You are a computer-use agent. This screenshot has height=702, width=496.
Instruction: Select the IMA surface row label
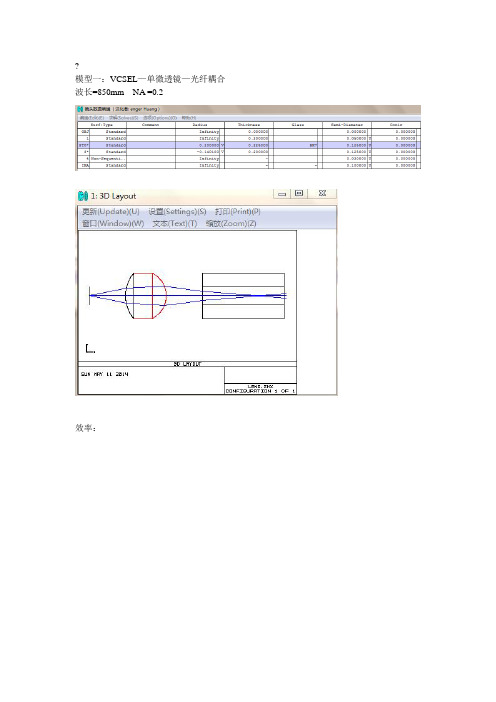pyautogui.click(x=84, y=165)
